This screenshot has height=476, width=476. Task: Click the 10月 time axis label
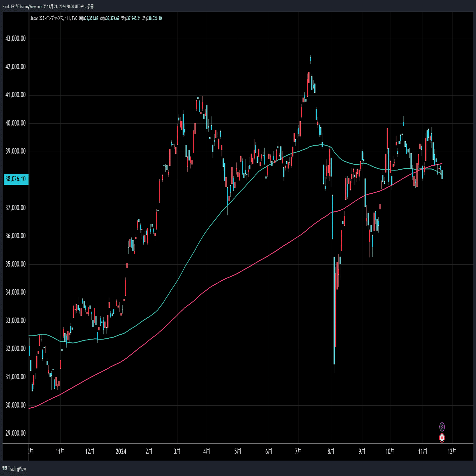coord(390,451)
